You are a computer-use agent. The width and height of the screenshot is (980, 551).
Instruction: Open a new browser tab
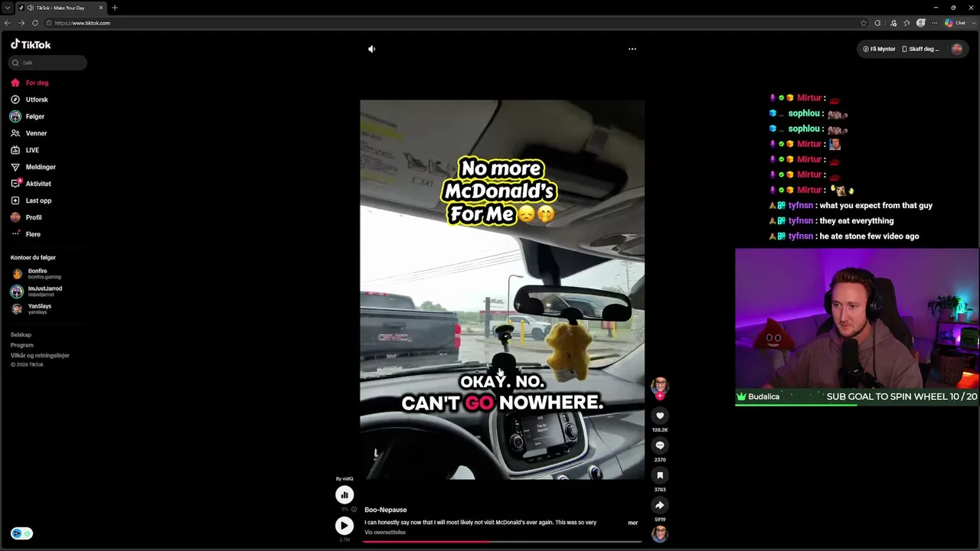(x=114, y=8)
